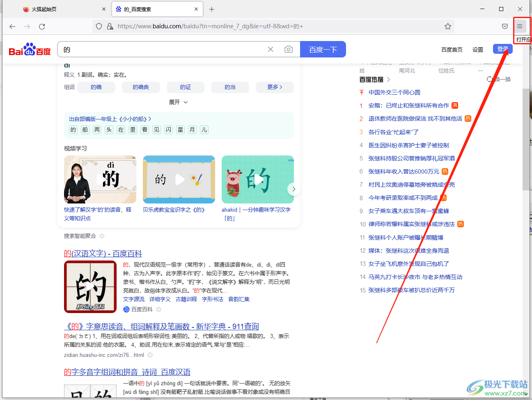Open hot search 各行各业"忙起来"了
The width and height of the screenshot is (532, 400).
tap(393, 132)
